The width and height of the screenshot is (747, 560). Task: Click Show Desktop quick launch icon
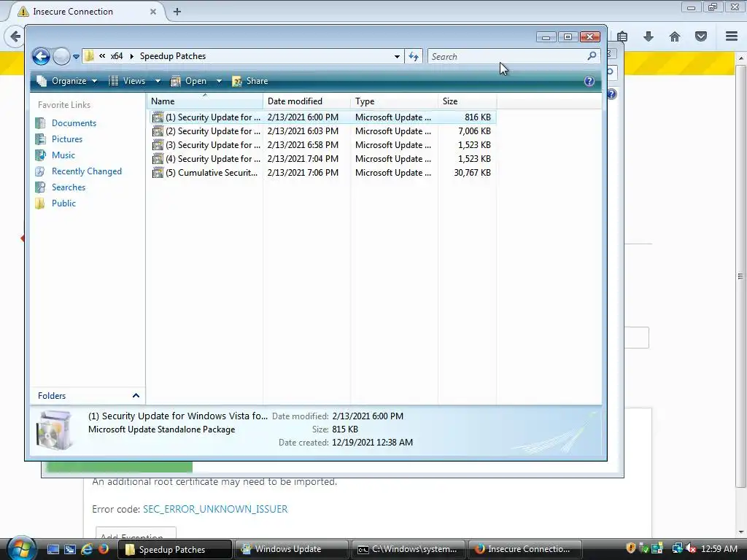point(53,549)
